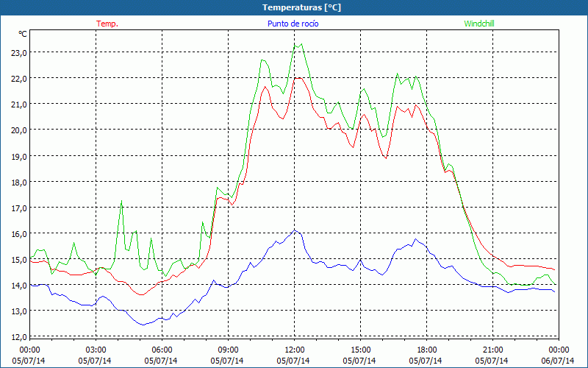Click the 13,0 y-axis value

19,311
